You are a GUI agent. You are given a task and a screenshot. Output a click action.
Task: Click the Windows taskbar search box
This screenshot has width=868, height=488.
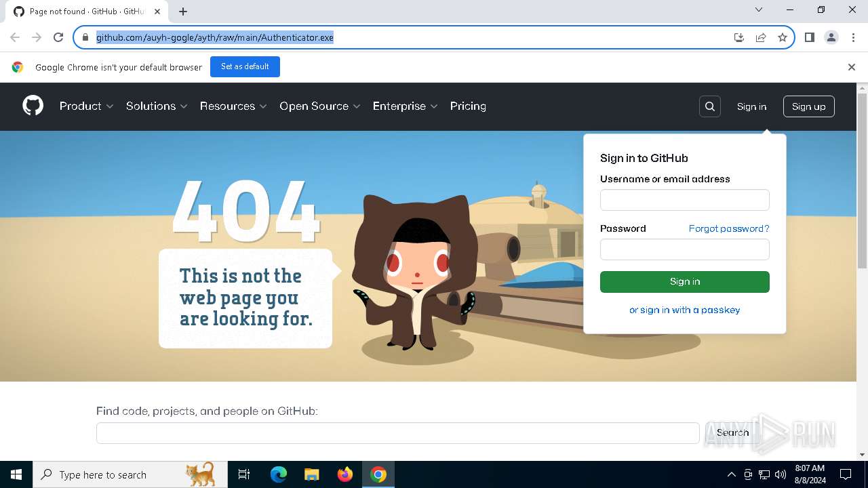pos(130,474)
